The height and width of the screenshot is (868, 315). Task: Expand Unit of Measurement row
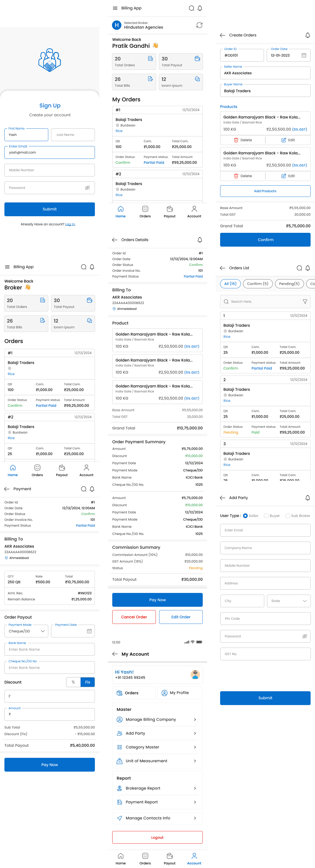pyautogui.click(x=157, y=761)
